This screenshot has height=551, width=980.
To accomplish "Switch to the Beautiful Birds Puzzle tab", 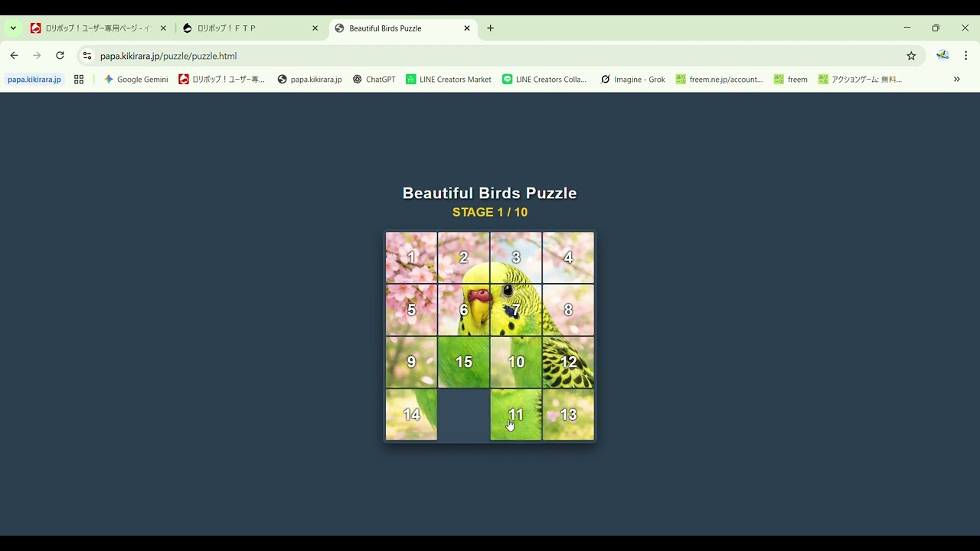I will (404, 28).
